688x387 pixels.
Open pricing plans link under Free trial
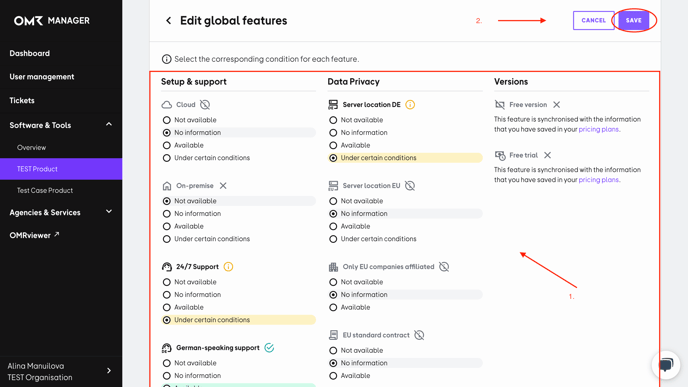pyautogui.click(x=598, y=180)
